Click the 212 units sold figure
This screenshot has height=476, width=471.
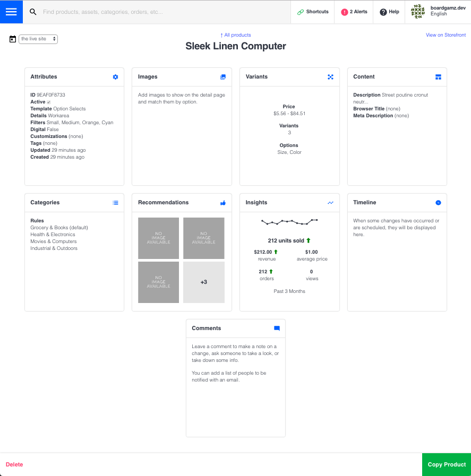[286, 241]
